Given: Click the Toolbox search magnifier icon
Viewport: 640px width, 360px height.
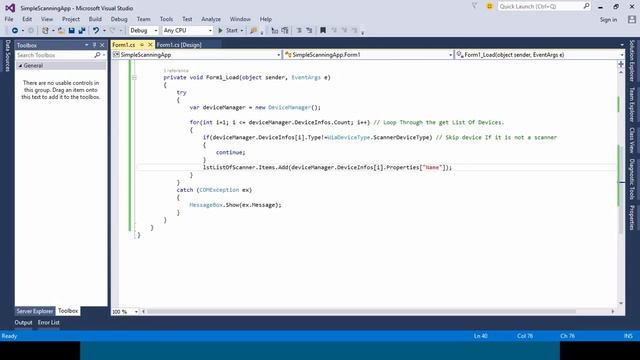Looking at the screenshot, I should (x=97, y=55).
